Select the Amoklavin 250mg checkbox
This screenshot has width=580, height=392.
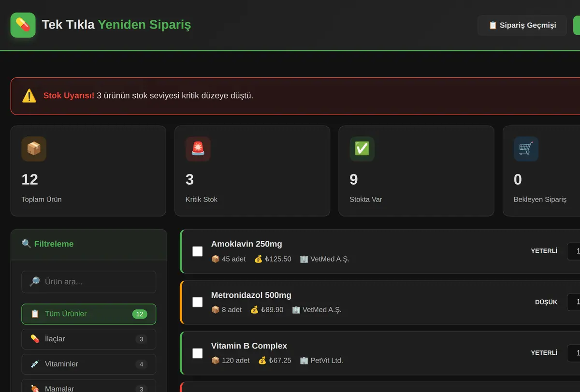coord(198,251)
